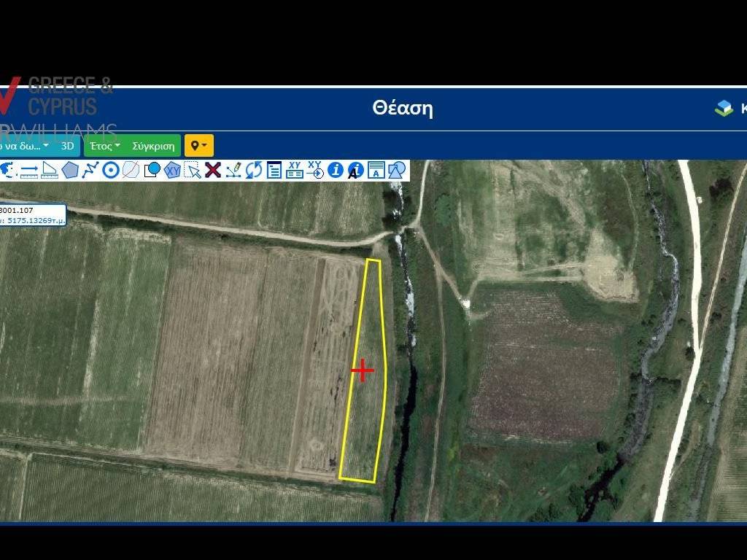Select the dotted-box arrow selection tool
This screenshot has width=747, height=560.
[x=193, y=171]
